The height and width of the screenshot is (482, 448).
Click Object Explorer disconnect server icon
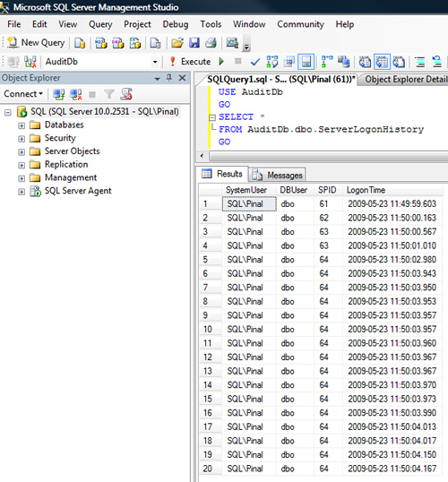(x=75, y=94)
